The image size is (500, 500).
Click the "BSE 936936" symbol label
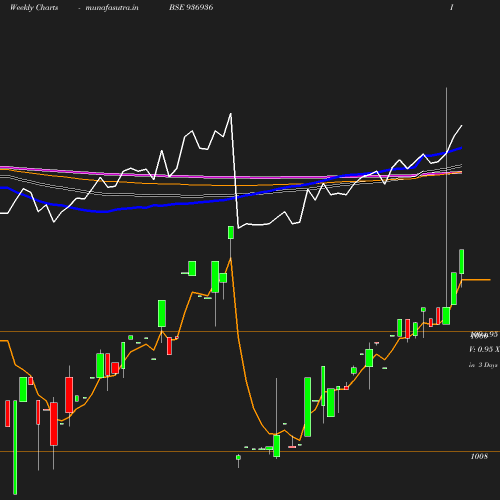tap(191, 7)
